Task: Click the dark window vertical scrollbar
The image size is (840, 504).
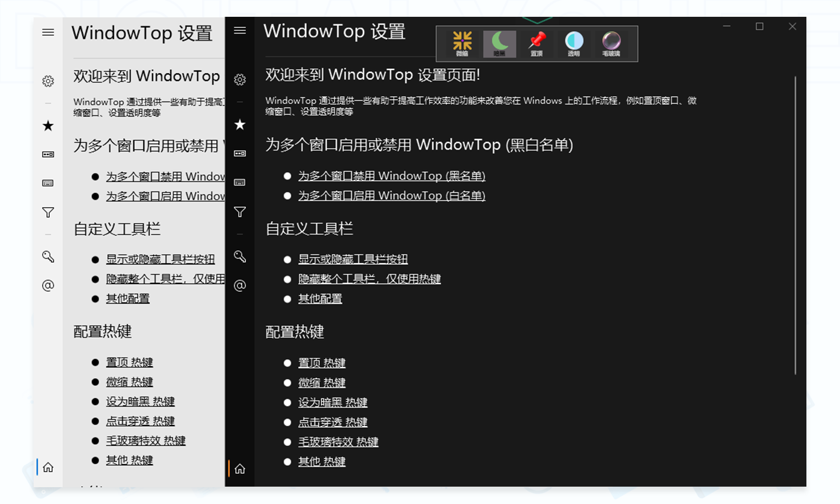Action: point(795,225)
